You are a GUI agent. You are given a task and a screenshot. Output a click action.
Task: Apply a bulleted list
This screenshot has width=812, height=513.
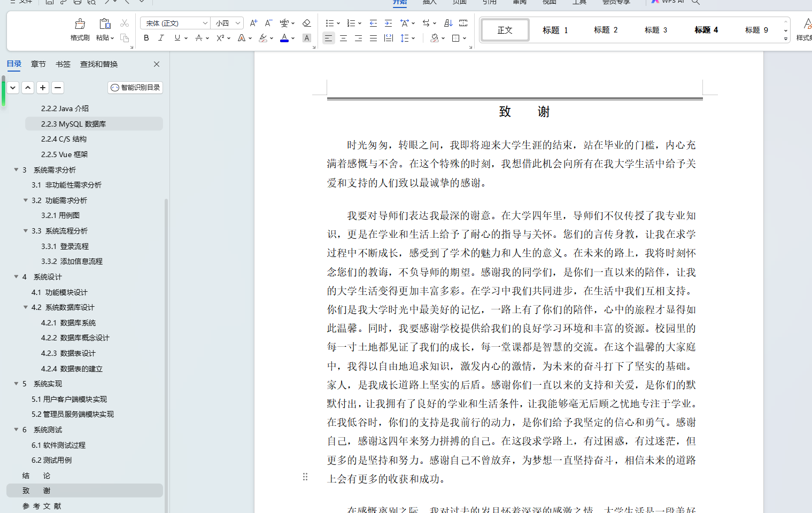click(329, 23)
